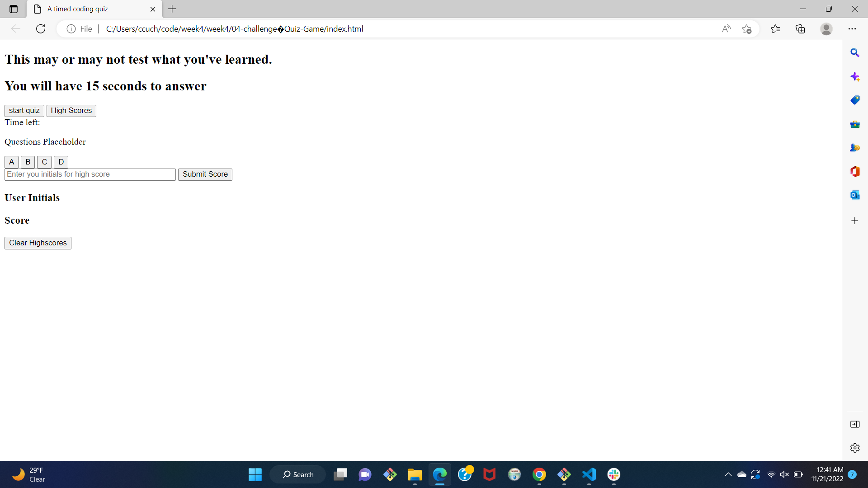The width and height of the screenshot is (868, 488).
Task: Open Slack from the taskbar
Action: (614, 474)
